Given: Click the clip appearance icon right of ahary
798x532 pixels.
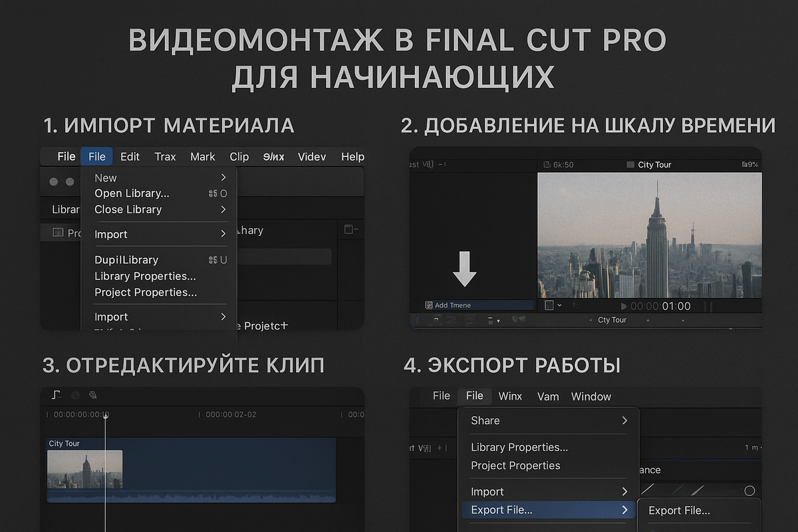Looking at the screenshot, I should (351, 229).
